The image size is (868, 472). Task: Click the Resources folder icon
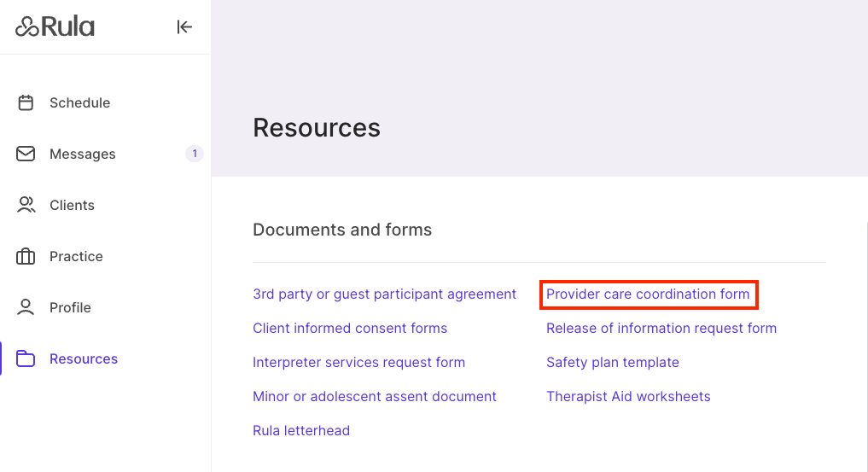pos(26,358)
